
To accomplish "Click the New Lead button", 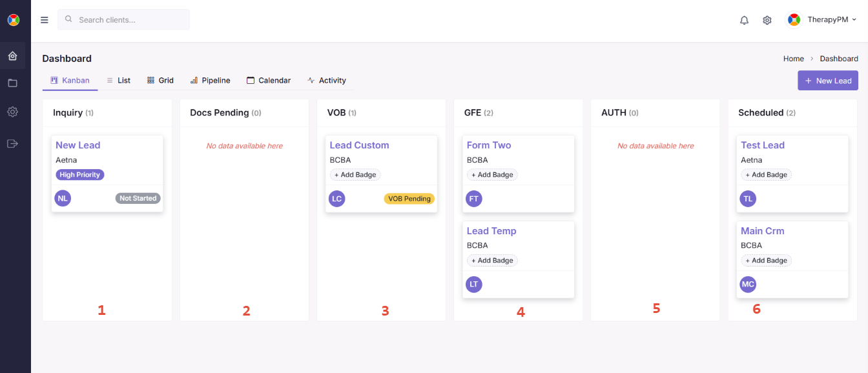I will point(827,81).
